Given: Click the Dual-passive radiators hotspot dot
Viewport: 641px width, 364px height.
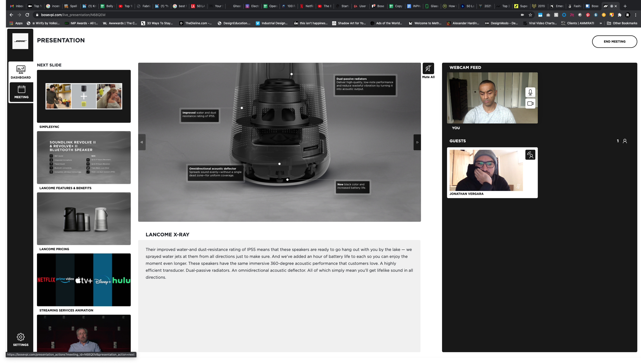Looking at the screenshot, I should click(x=292, y=74).
